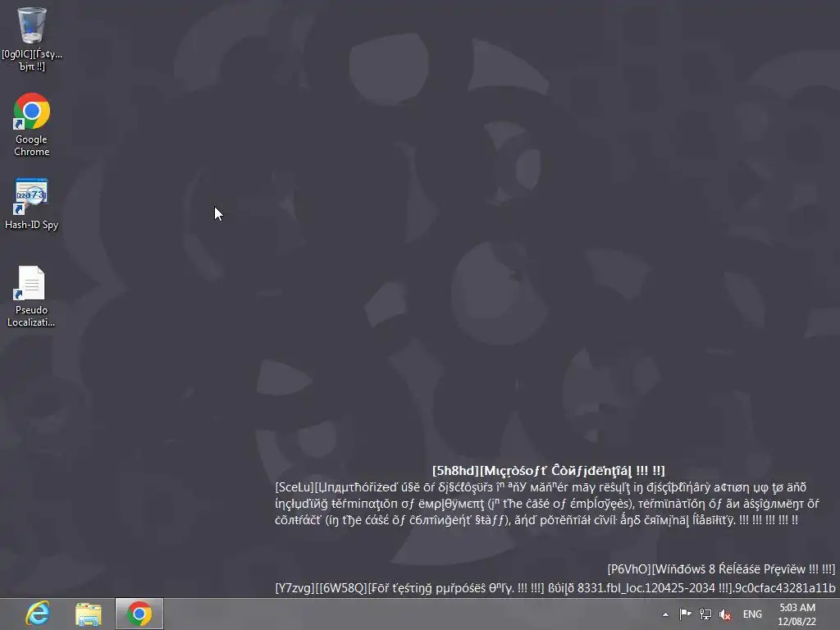The image size is (840, 630).
Task: Click the Hash-ID Spy label text
Action: [32, 225]
